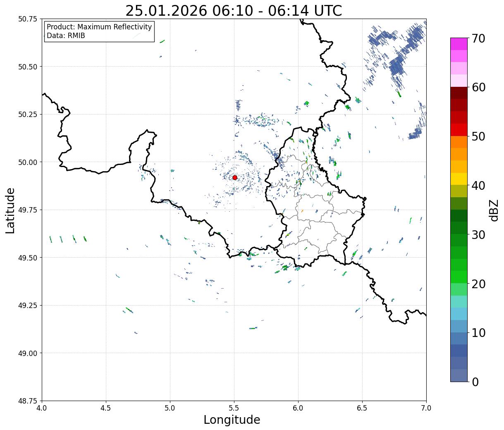Click the latitude tick label 49.25
This screenshot has width=504, height=430.
pos(27,306)
